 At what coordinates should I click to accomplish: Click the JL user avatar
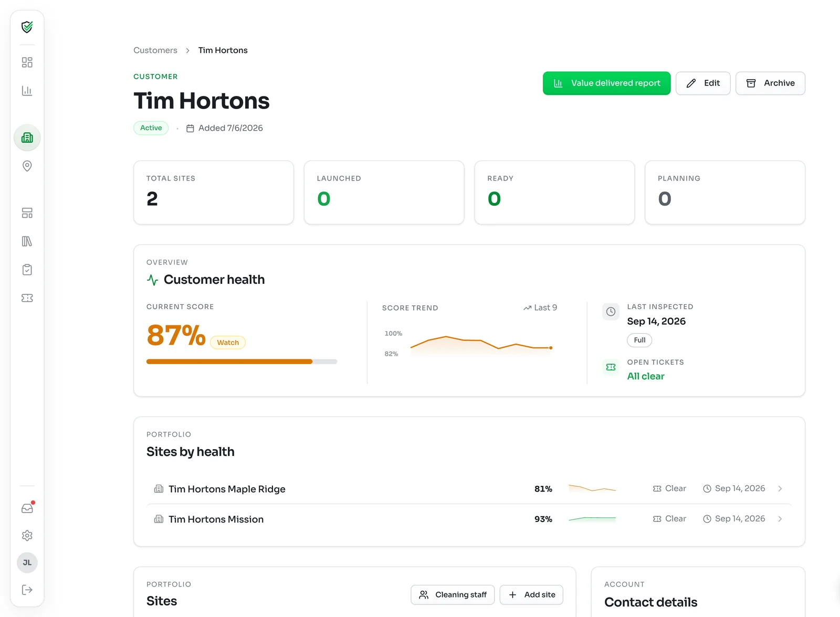27,562
